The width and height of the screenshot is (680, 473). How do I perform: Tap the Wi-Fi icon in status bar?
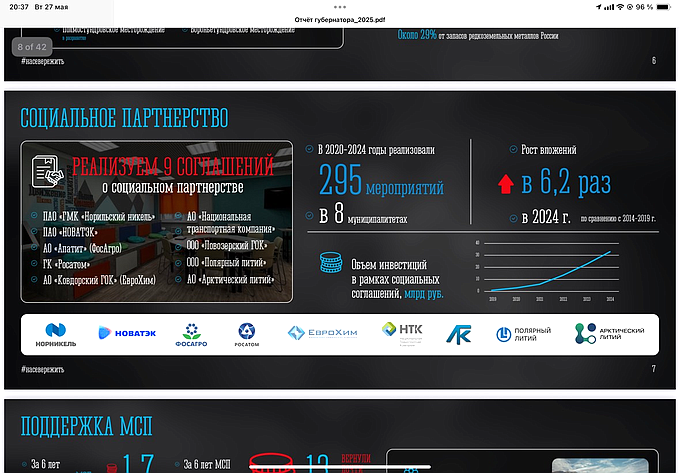(621, 6)
